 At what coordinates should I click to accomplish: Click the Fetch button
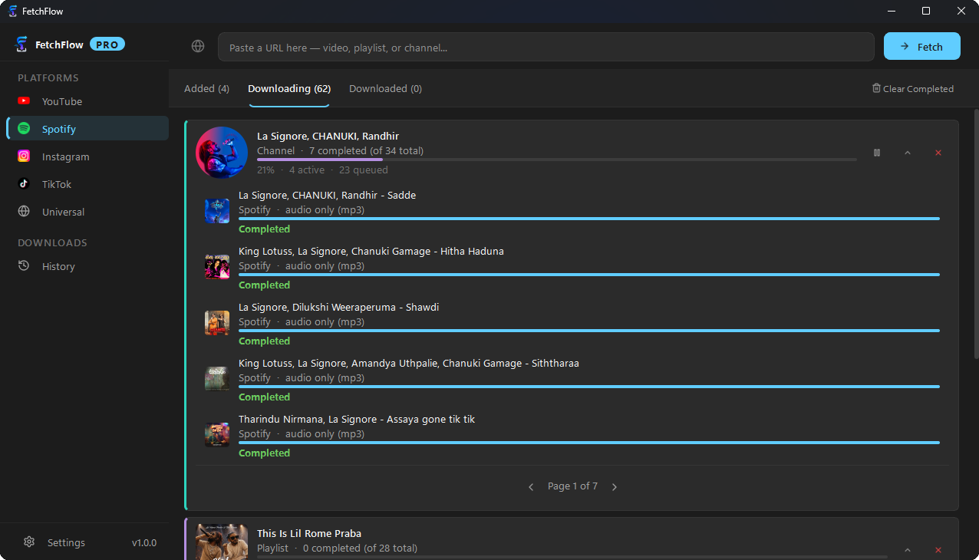point(922,46)
